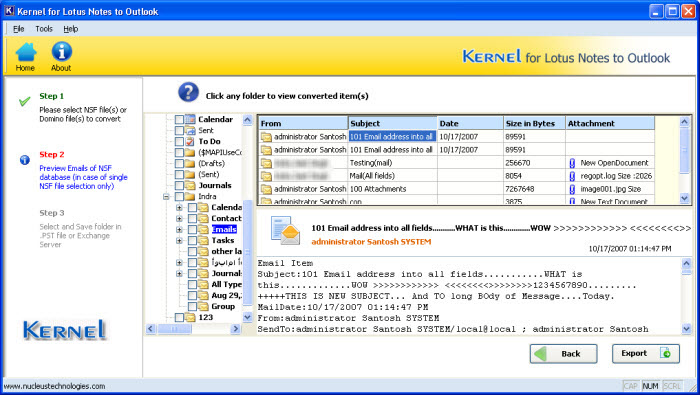Click the (Drafts) folder icon
This screenshot has width=700, height=395.
tap(191, 163)
